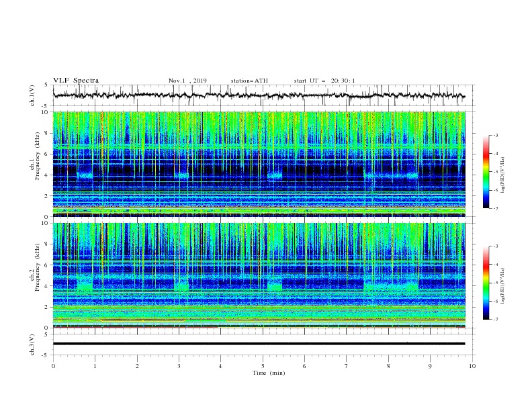
Task: Click time axis tick label "3"
Action: point(179,366)
